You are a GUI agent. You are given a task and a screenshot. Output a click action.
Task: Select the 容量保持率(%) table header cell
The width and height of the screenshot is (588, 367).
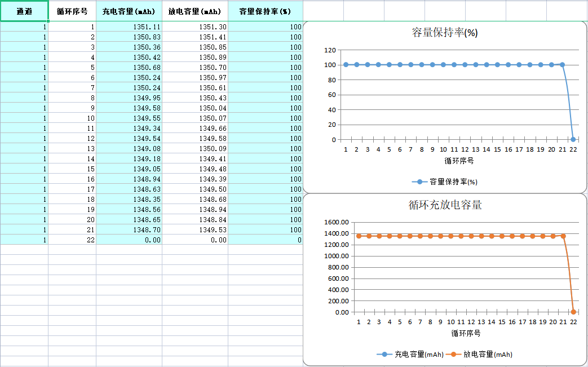pos(266,11)
